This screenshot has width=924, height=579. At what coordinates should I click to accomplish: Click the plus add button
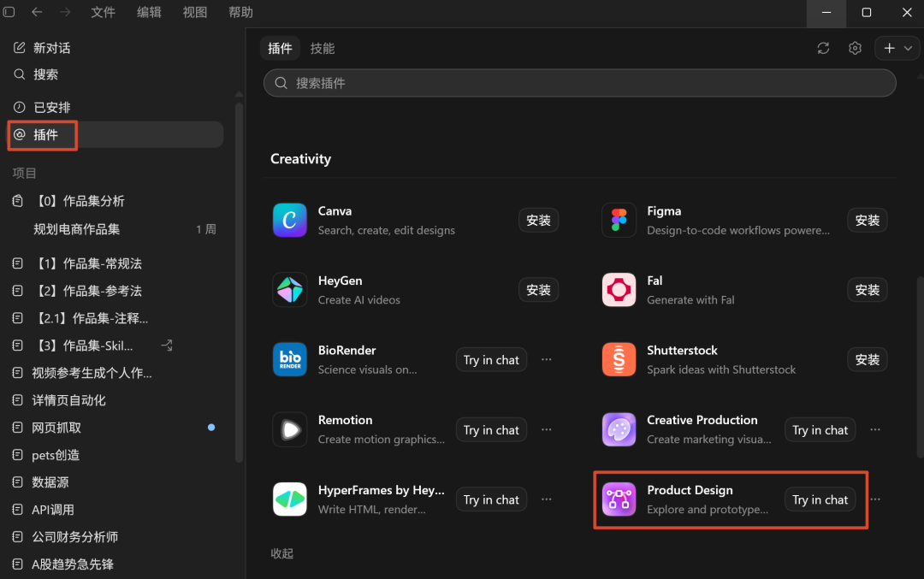[889, 48]
